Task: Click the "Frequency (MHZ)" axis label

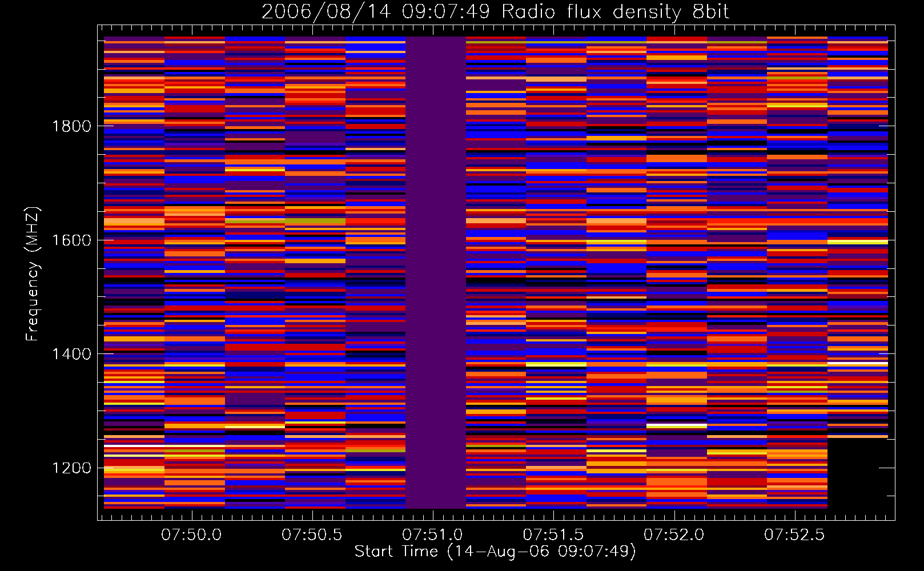Action: (x=33, y=274)
